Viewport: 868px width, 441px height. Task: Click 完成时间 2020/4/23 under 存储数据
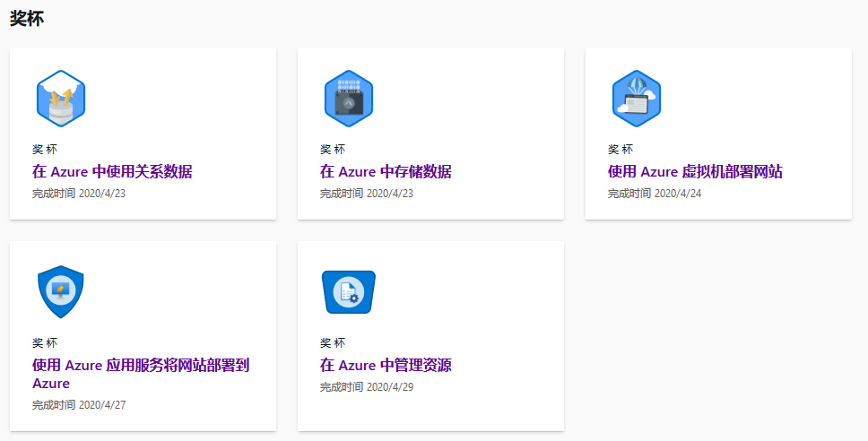pos(367,194)
